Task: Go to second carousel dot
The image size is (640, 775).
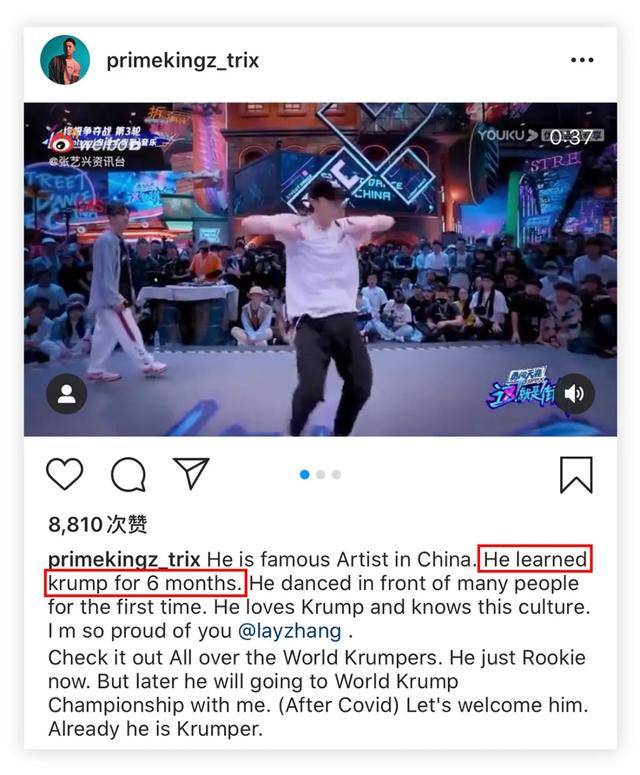Action: coord(320,474)
